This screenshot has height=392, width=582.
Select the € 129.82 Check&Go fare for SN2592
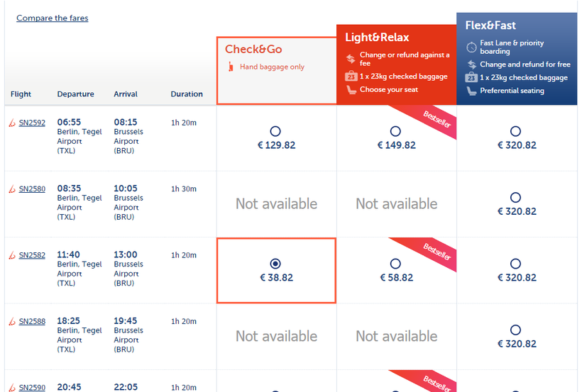click(275, 131)
